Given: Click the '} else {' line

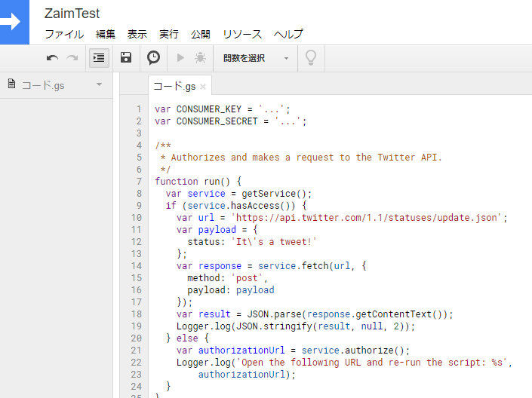Looking at the screenshot, I should pyautogui.click(x=187, y=338).
